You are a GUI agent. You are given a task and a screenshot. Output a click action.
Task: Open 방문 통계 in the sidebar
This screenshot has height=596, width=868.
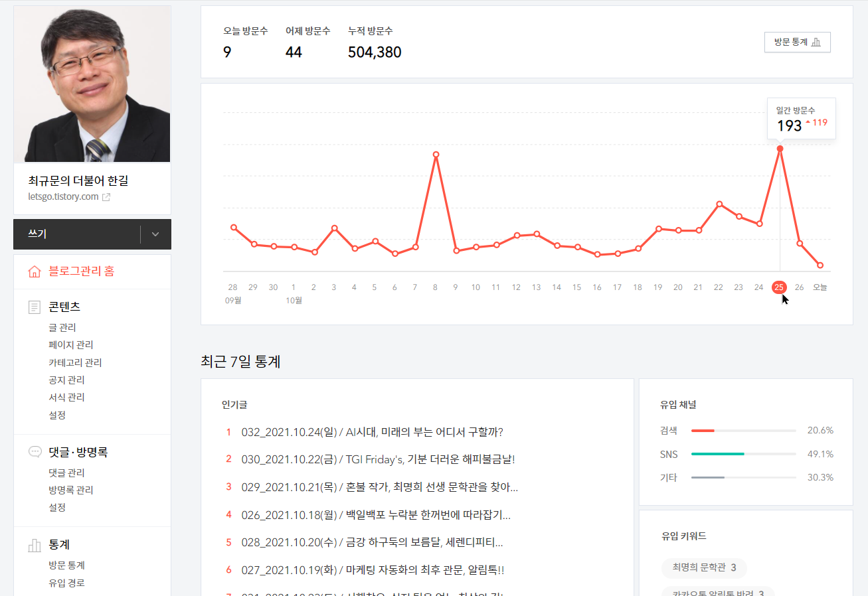pos(66,565)
